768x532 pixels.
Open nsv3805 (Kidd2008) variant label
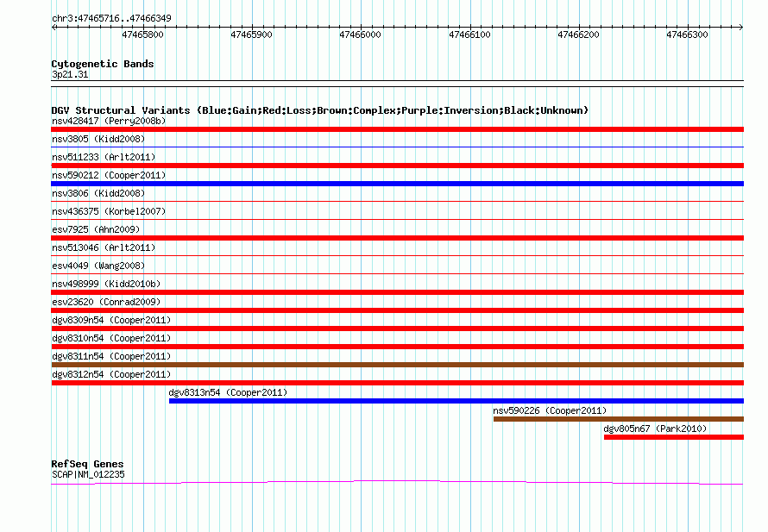coord(98,139)
